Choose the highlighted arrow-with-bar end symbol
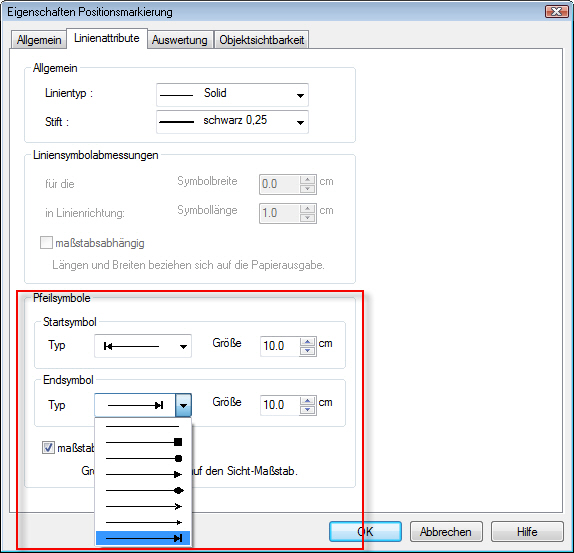This screenshot has width=574, height=553. coord(143,538)
